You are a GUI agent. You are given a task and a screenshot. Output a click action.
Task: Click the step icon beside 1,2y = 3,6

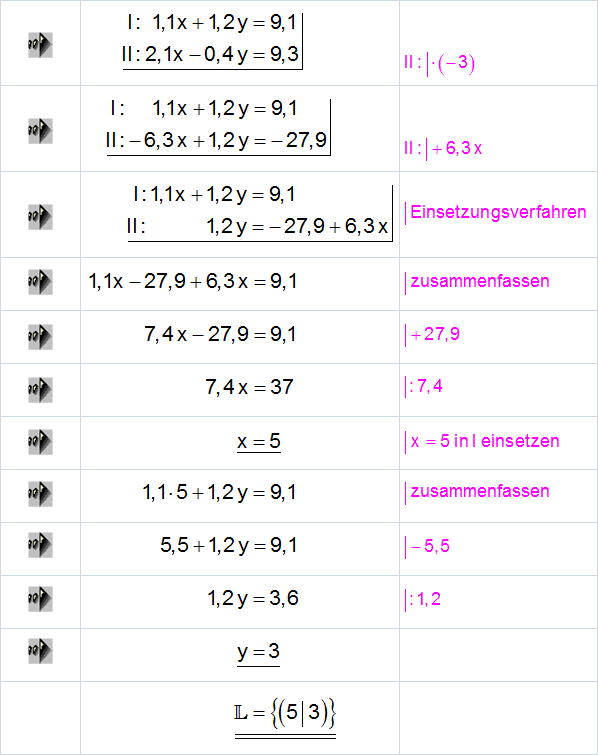pos(40,599)
